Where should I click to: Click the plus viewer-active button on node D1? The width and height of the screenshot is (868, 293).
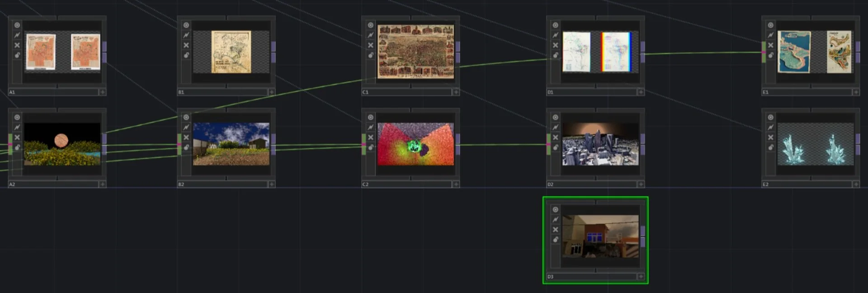click(x=641, y=92)
